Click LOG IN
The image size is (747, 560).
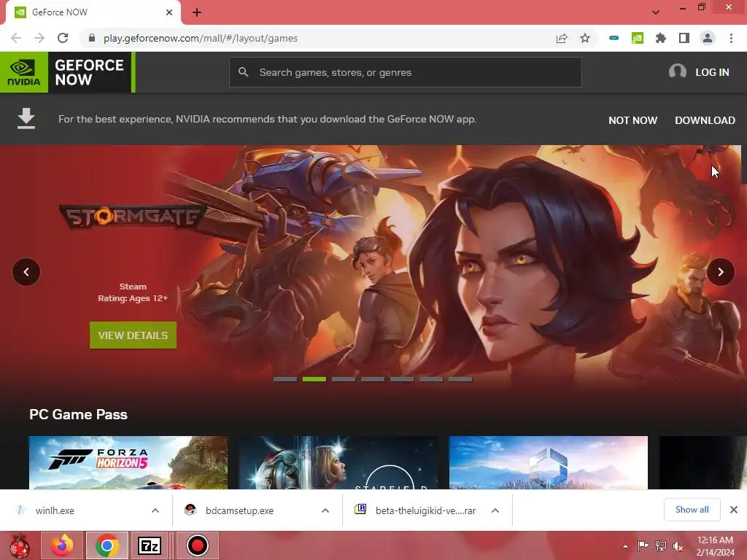(x=712, y=72)
